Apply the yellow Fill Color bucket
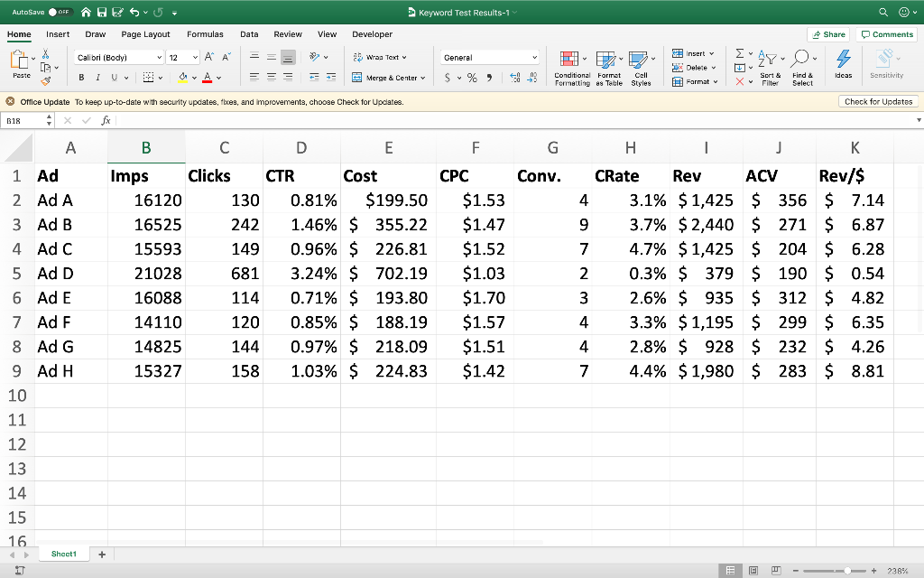Viewport: 924px width, 578px height. 182,78
